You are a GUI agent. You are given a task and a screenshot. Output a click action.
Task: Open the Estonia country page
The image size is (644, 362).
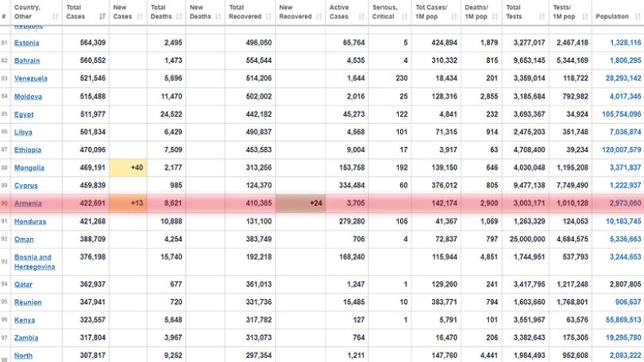[27, 43]
